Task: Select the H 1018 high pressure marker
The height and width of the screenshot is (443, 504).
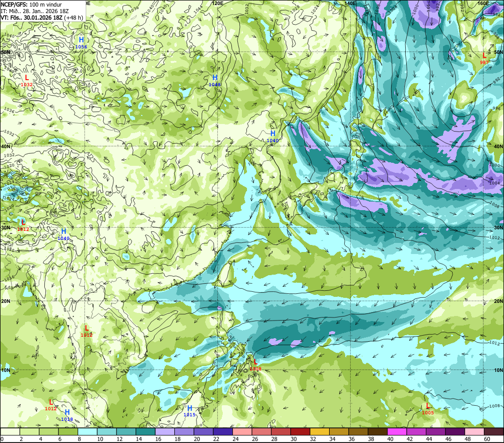Action: pyautogui.click(x=67, y=415)
